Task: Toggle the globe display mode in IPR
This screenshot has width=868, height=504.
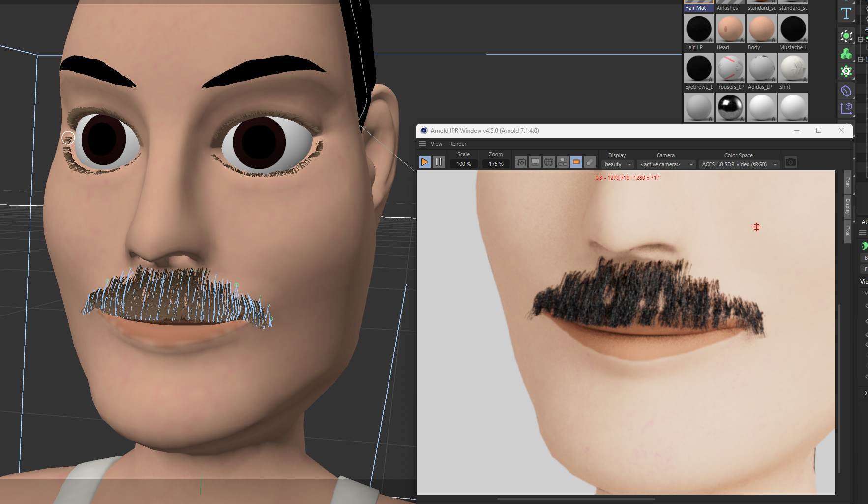Action: click(x=548, y=161)
